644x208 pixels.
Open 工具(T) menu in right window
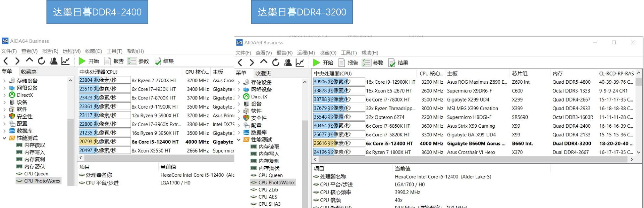click(x=349, y=53)
